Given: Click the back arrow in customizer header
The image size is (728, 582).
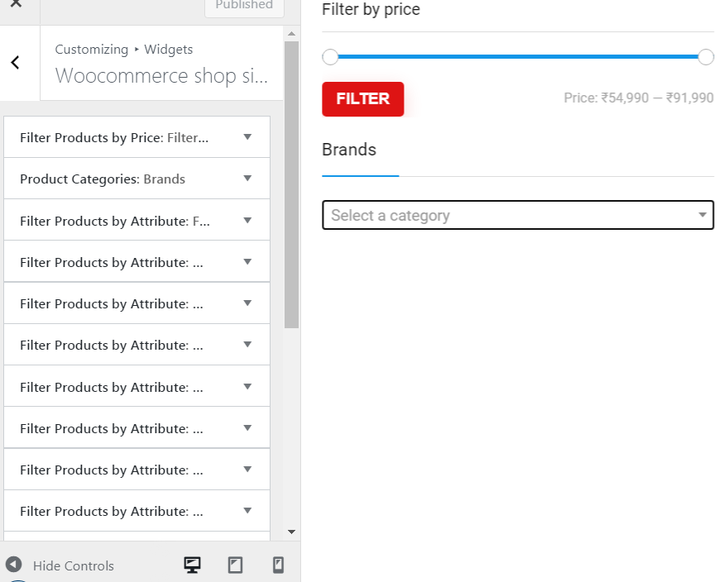Looking at the screenshot, I should tap(16, 63).
